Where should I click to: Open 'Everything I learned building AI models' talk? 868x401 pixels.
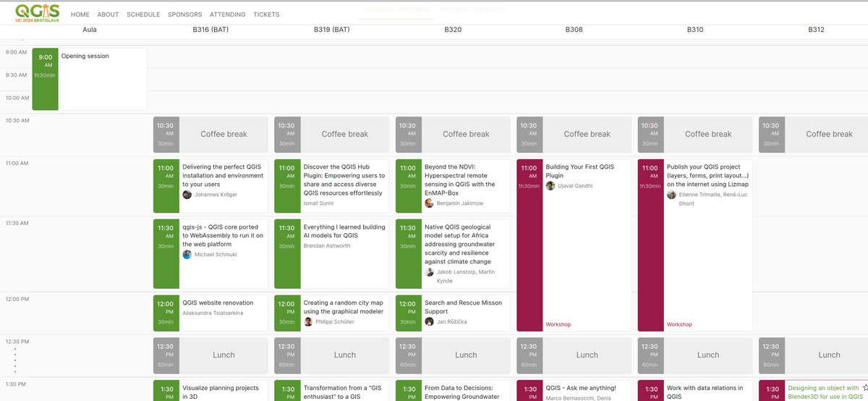(x=331, y=253)
